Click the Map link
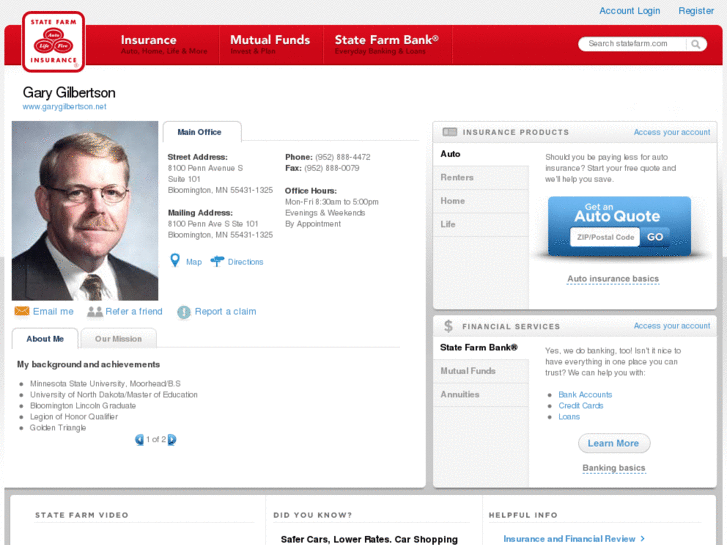This screenshot has height=545, width=727. pos(194,262)
